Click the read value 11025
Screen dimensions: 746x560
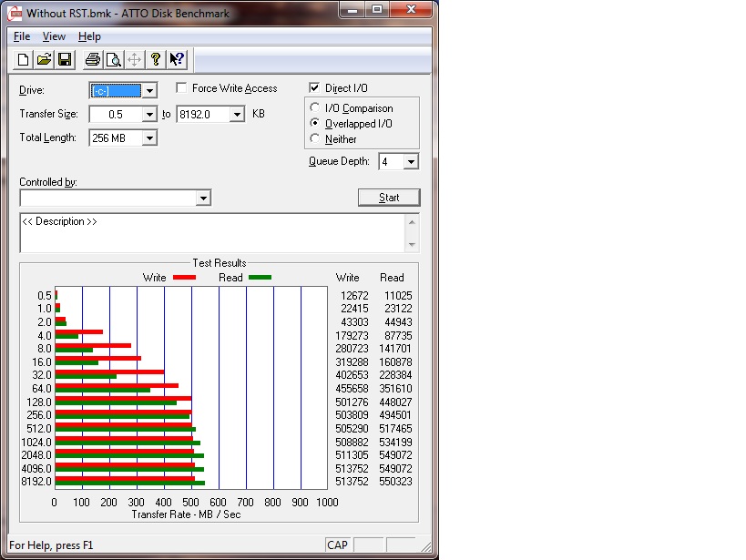398,296
